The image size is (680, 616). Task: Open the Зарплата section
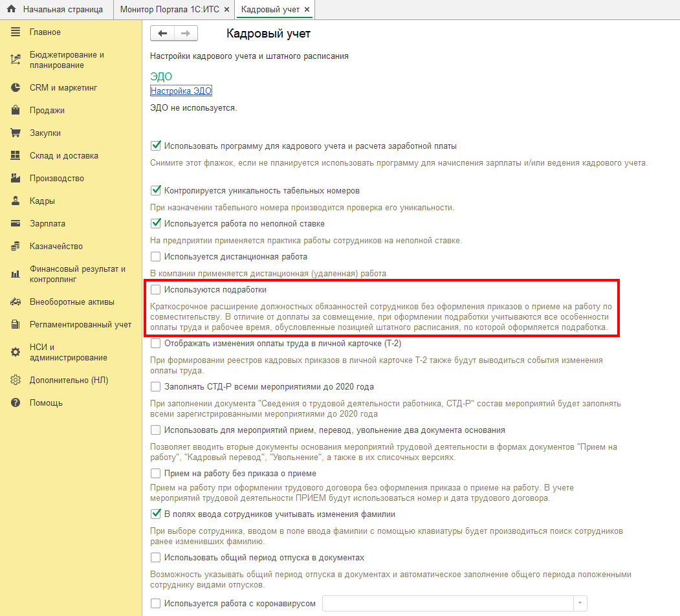coord(47,223)
